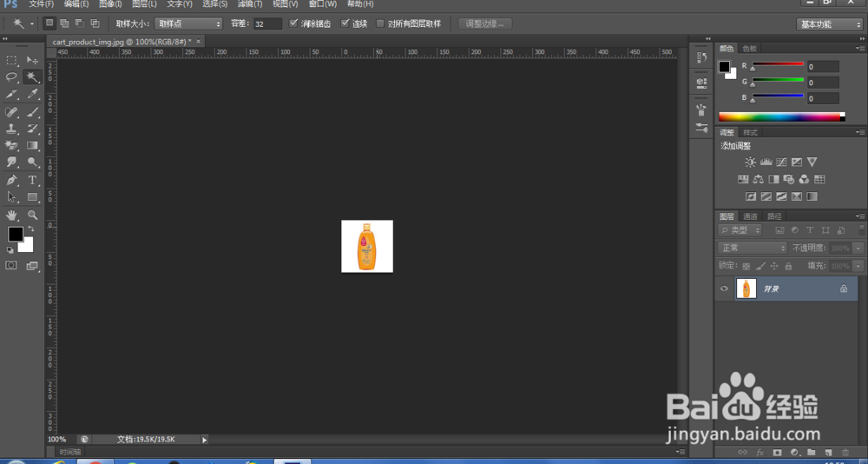Enable Anti-alias checkbox
Viewport: 868px width, 464px height.
[294, 23]
